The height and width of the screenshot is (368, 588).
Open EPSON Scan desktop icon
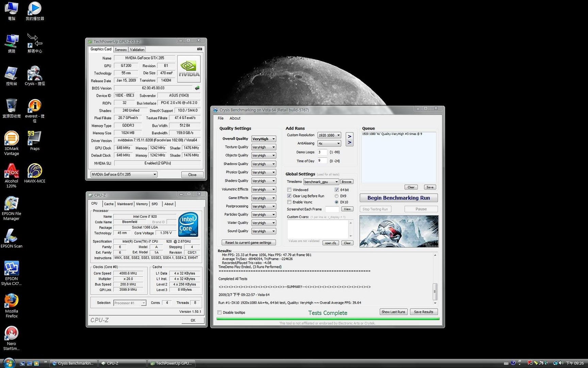12,238
